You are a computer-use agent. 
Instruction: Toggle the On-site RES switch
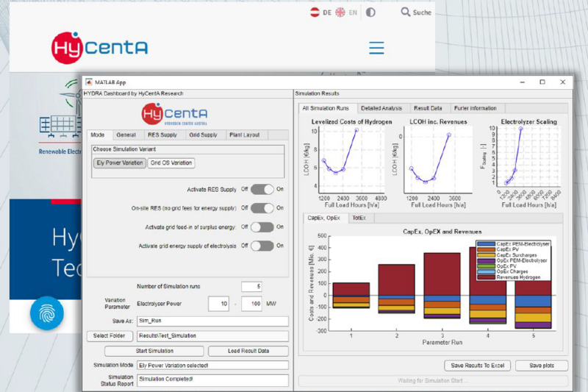pos(262,208)
